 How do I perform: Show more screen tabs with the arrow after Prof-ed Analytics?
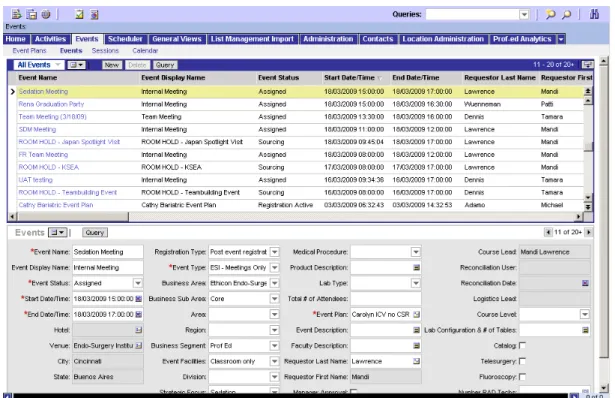(x=561, y=39)
